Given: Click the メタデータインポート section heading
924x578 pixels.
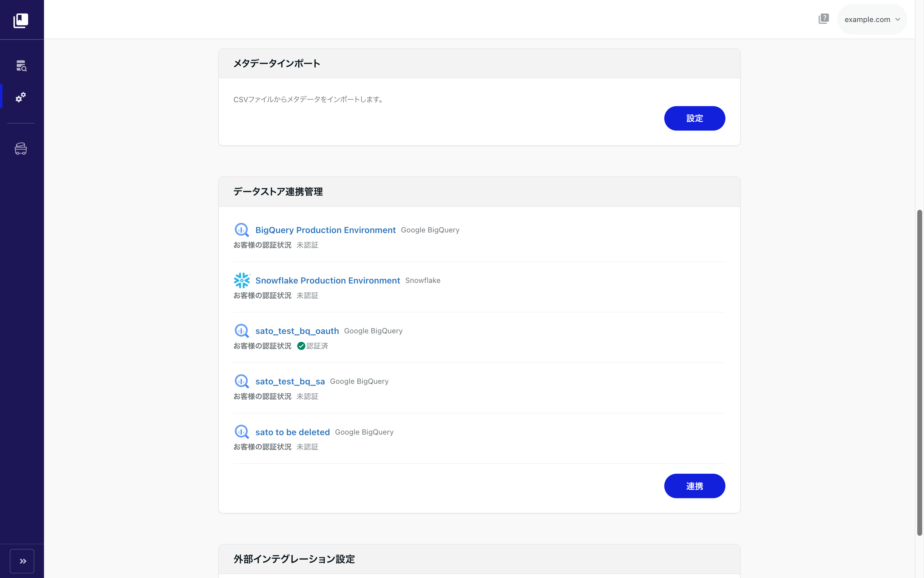Looking at the screenshot, I should 277,64.
